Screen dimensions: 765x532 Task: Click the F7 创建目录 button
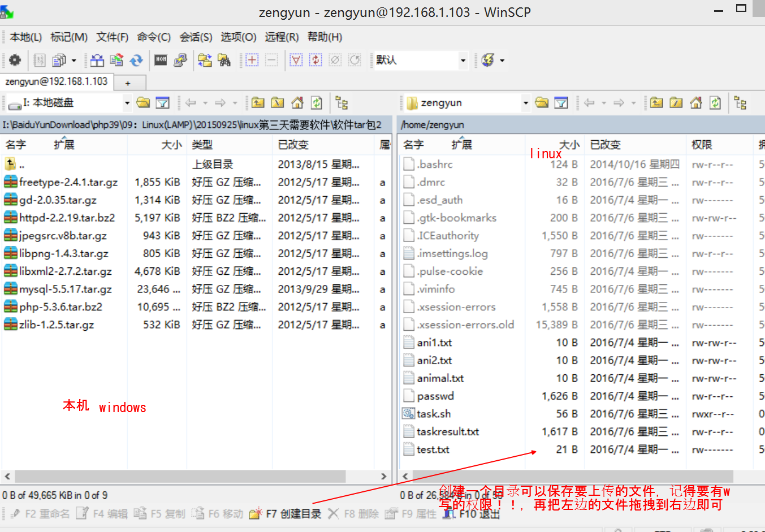[286, 513]
